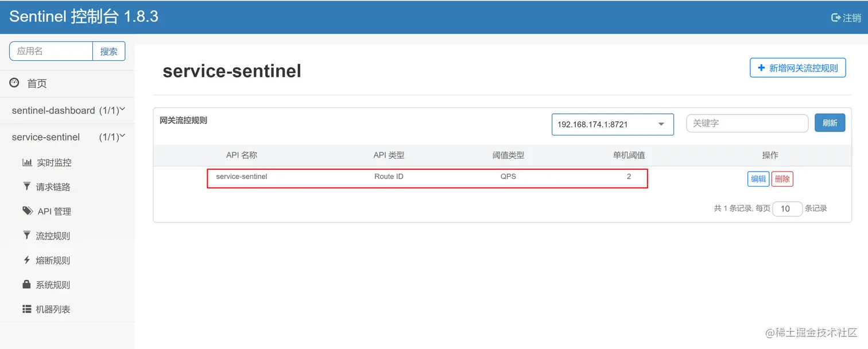Open 实时监控 in the sidebar
This screenshot has height=349, width=868.
(54, 162)
